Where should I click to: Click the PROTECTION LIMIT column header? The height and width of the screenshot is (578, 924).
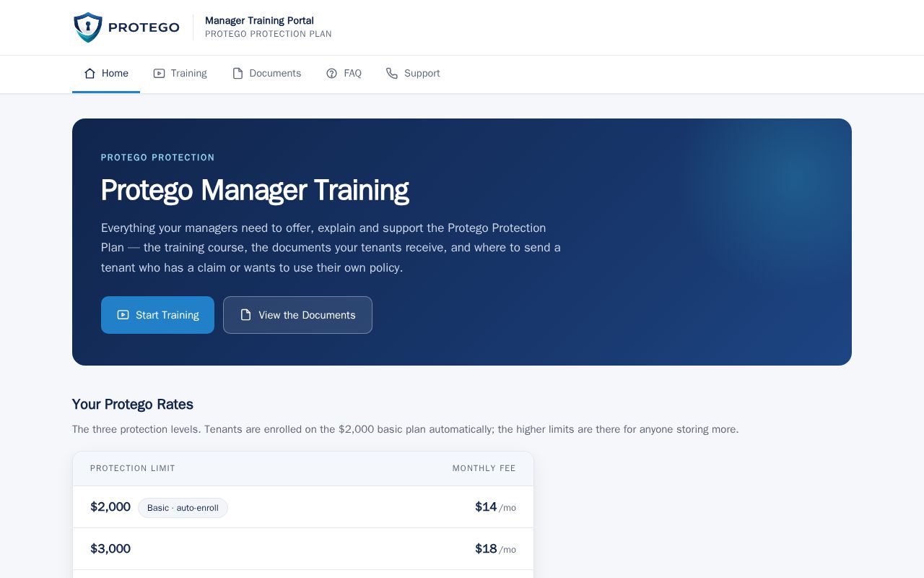pyautogui.click(x=133, y=468)
